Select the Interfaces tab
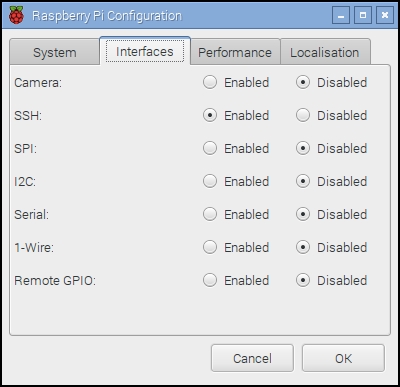The width and height of the screenshot is (400, 387). tap(145, 51)
